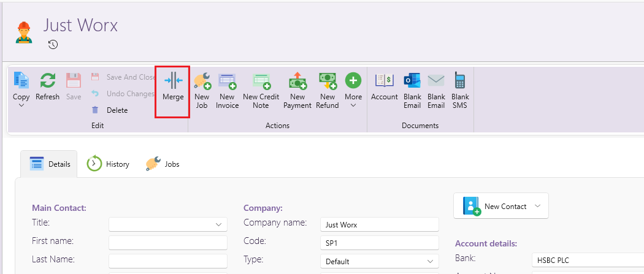Viewport: 644px width, 274px height.
Task: Click the Merge tool
Action: [x=173, y=86]
